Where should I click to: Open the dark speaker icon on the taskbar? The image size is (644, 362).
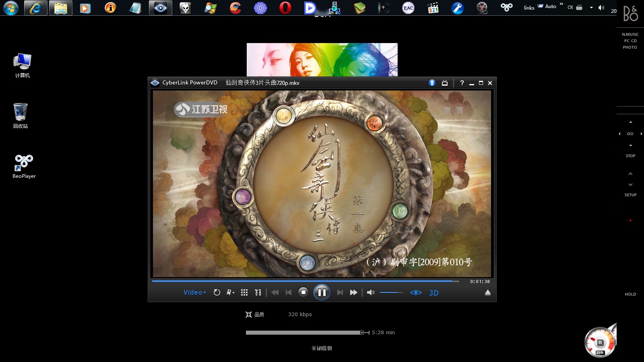384,8
